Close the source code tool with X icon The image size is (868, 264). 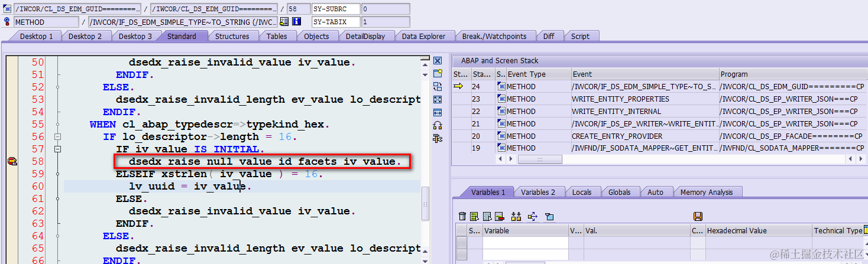tap(438, 61)
